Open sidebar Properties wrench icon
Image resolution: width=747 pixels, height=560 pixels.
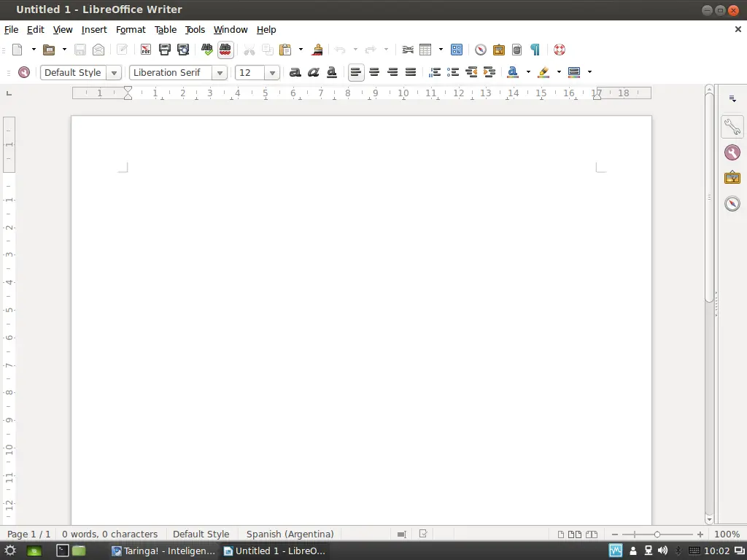tap(732, 127)
